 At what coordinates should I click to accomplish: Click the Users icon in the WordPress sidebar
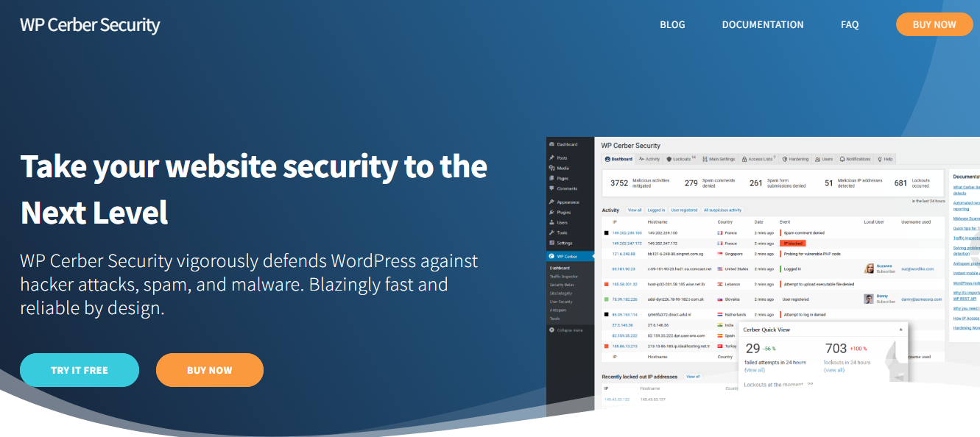[x=551, y=222]
